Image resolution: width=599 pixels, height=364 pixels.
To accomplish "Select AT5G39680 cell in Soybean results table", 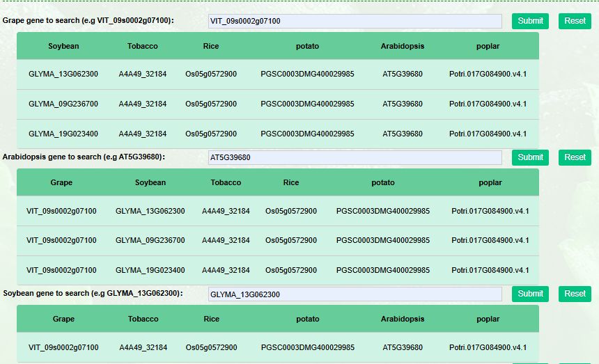I will pos(403,347).
